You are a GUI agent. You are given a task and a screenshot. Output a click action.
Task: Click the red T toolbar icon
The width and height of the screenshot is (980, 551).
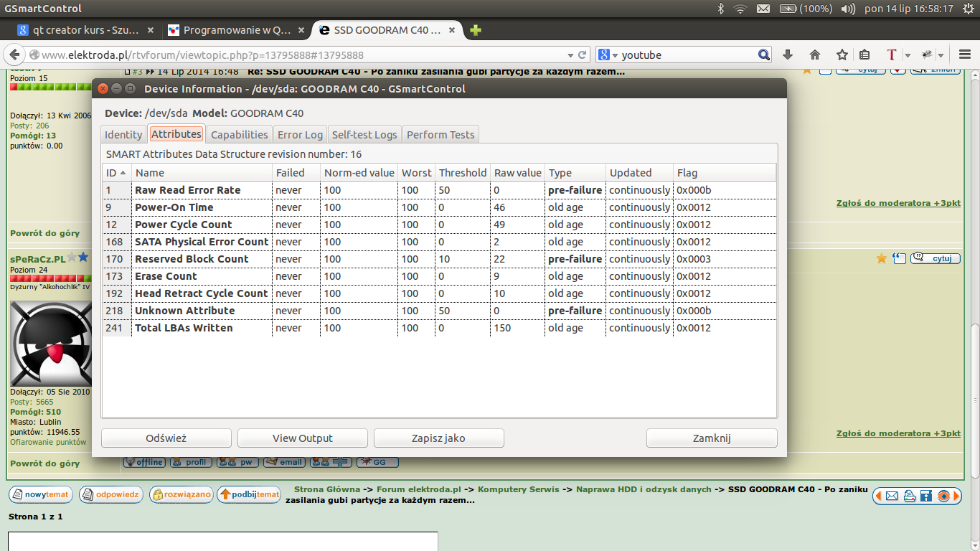(892, 55)
